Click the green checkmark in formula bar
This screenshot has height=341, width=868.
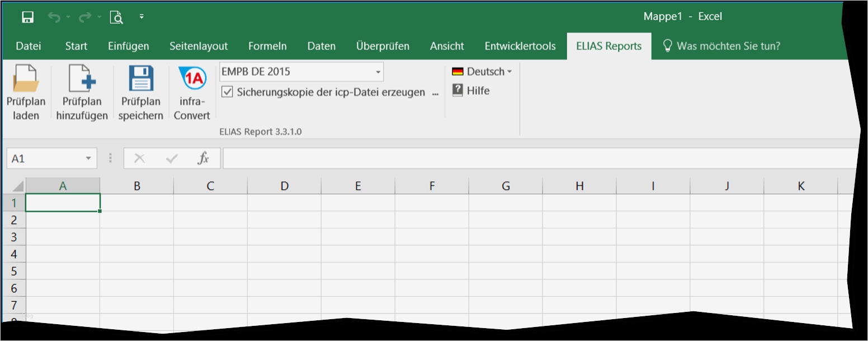tap(171, 157)
